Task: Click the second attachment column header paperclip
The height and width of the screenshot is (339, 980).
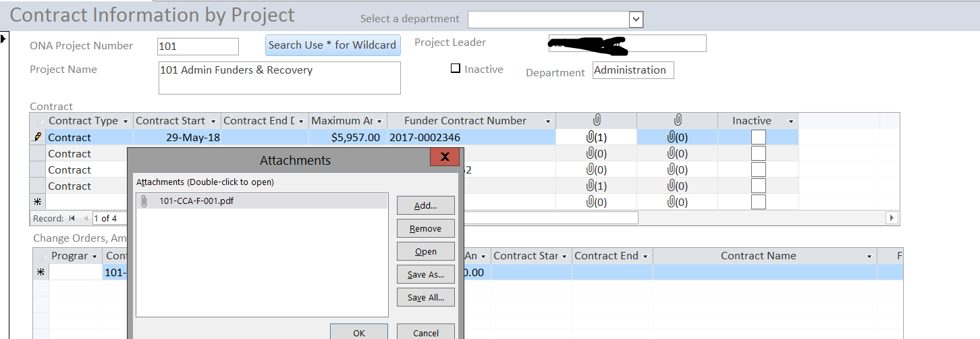Action: pos(677,121)
